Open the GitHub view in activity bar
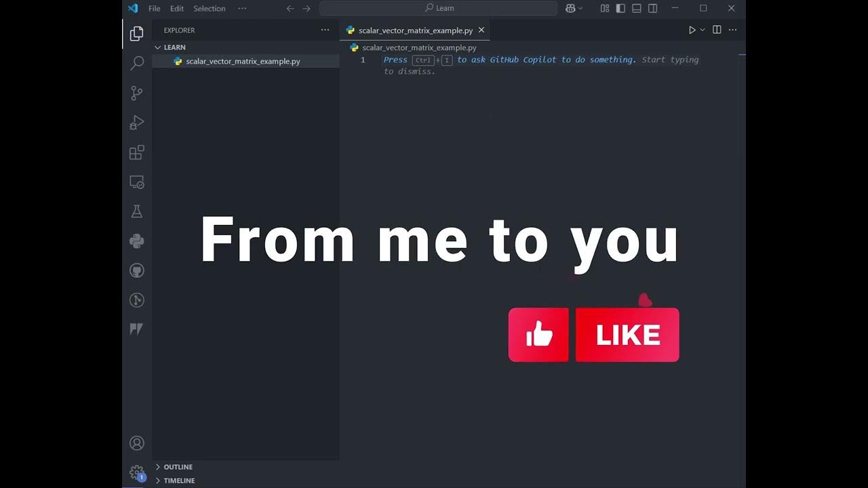 pyautogui.click(x=137, y=270)
